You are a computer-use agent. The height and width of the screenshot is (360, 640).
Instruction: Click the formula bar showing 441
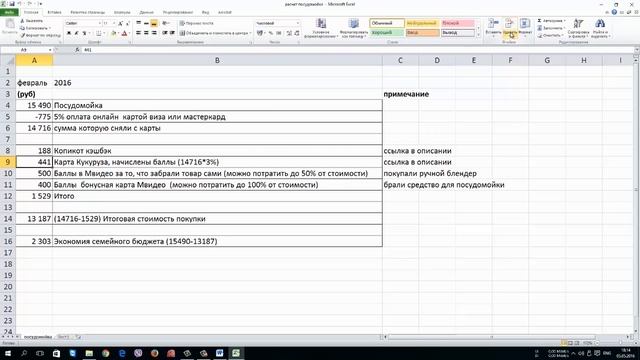[358, 50]
